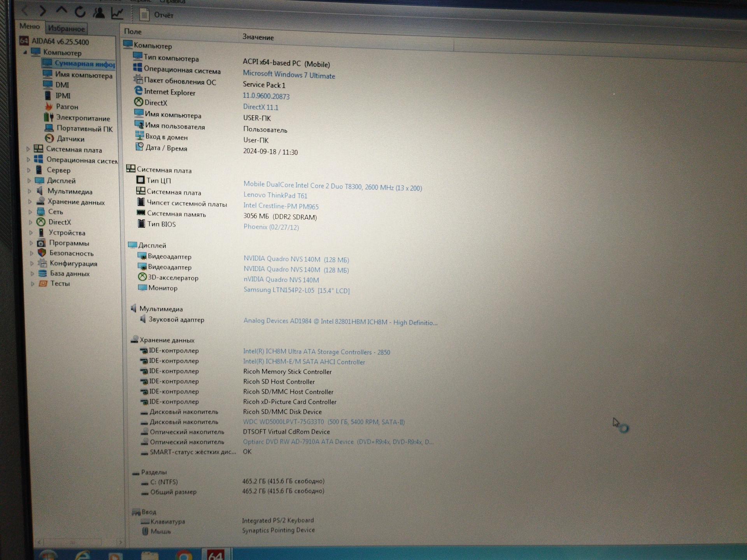Select the Конфигурация icon in tree
The image size is (747, 560).
(x=42, y=263)
